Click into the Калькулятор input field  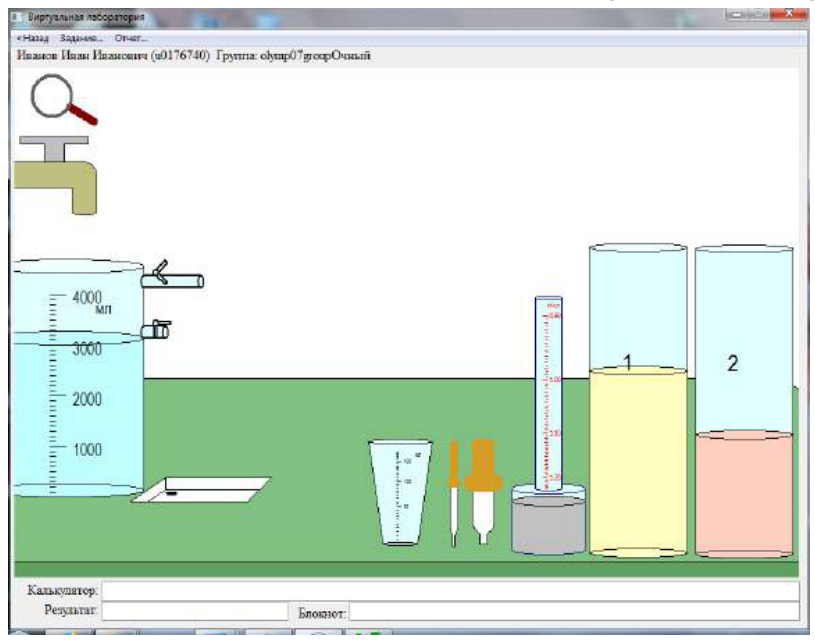(x=450, y=591)
